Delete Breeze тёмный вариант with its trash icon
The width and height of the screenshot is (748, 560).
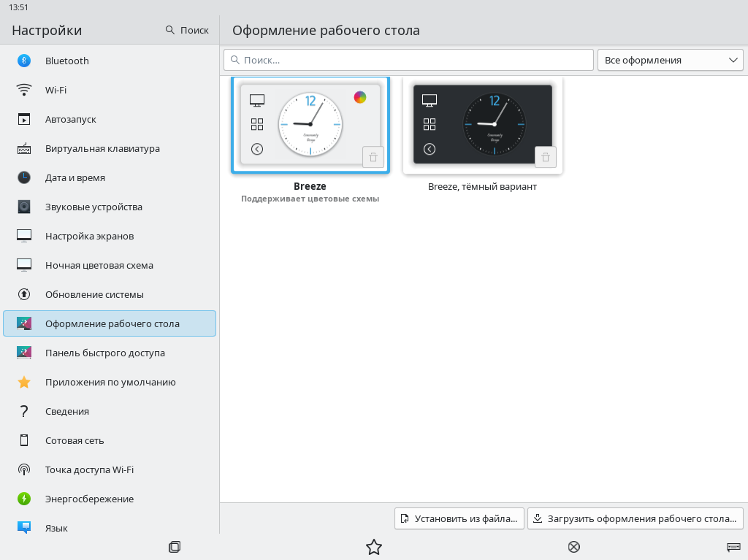[545, 157]
